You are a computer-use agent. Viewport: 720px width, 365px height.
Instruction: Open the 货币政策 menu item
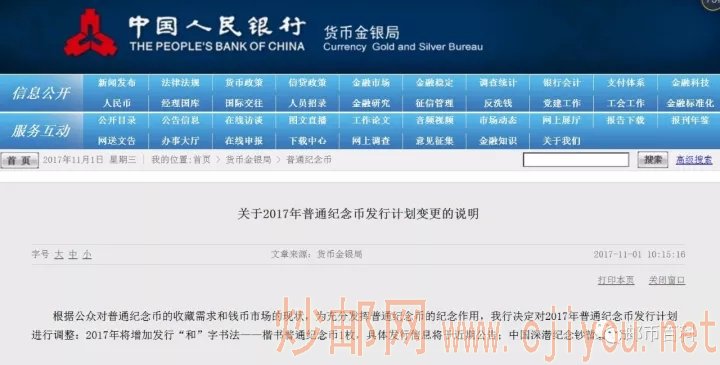tap(244, 83)
